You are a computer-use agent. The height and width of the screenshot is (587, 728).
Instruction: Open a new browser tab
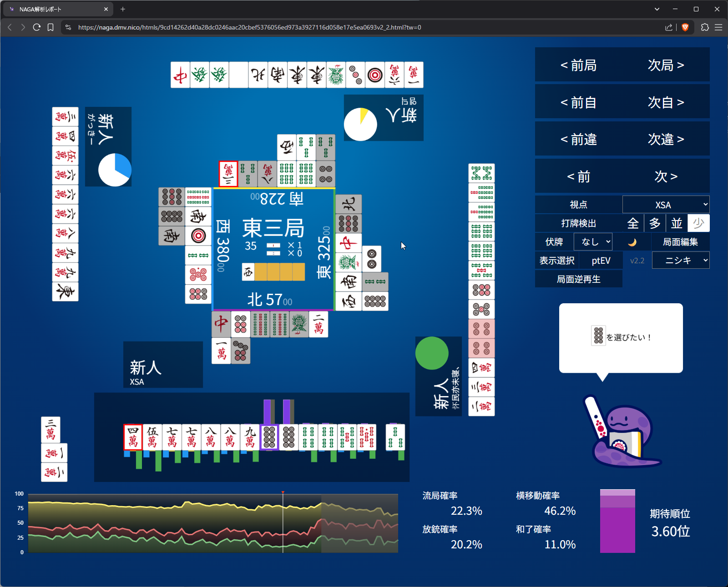(123, 9)
